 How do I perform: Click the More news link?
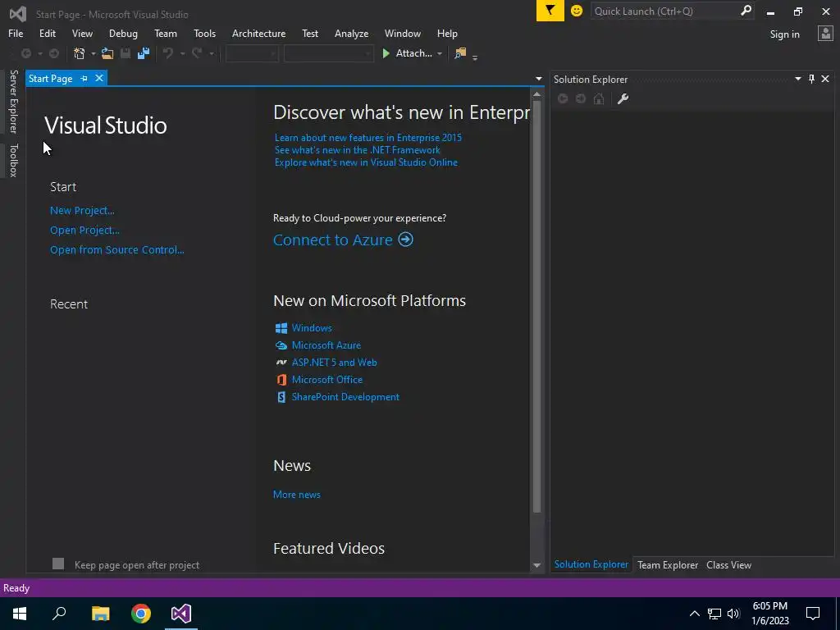pos(297,495)
